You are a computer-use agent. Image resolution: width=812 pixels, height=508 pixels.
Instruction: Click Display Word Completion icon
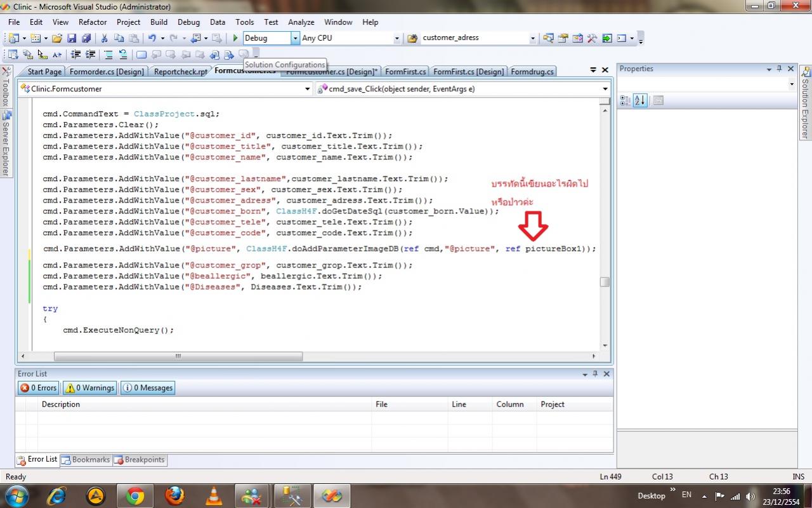tap(57, 55)
